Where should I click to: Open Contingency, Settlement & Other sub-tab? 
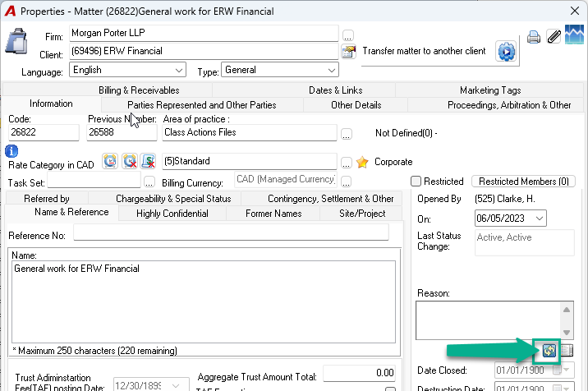pyautogui.click(x=330, y=199)
